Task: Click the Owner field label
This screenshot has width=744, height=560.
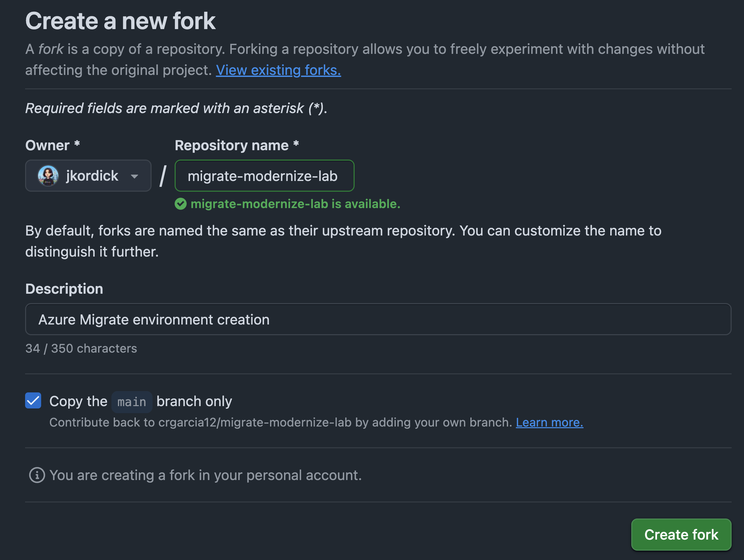Action: [48, 145]
